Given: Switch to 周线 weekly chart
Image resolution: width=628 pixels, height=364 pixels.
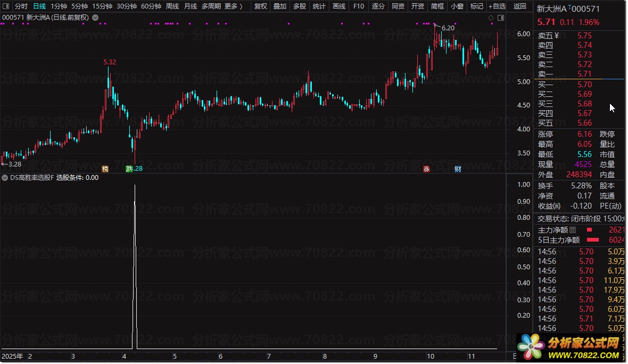Looking at the screenshot, I should (x=172, y=6).
